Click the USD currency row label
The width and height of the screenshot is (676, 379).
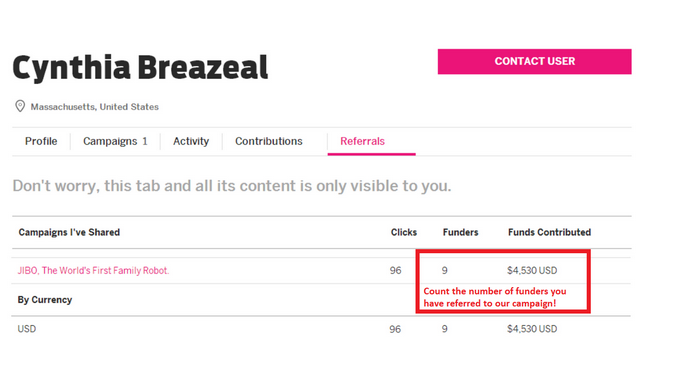pyautogui.click(x=27, y=329)
